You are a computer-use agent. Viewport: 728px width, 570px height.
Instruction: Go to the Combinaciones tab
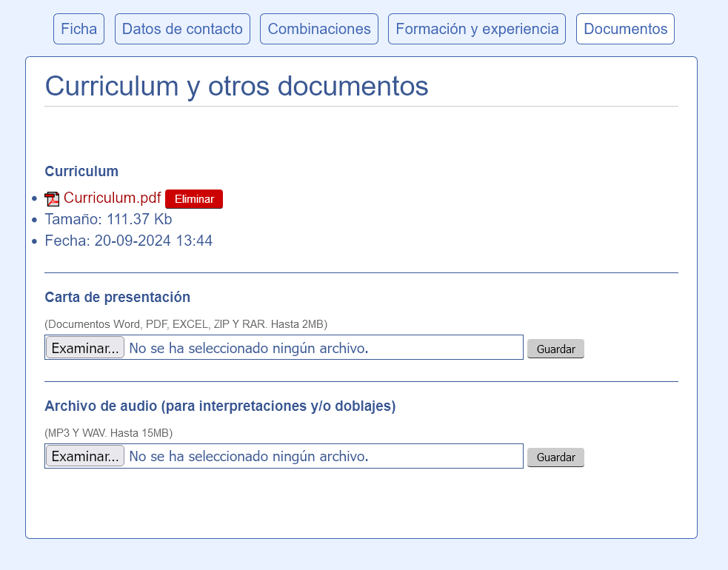pos(319,29)
